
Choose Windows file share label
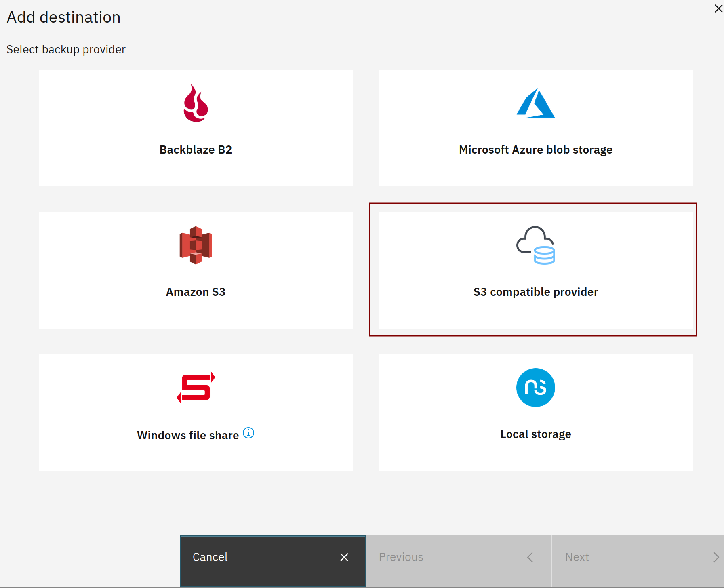[x=188, y=435]
